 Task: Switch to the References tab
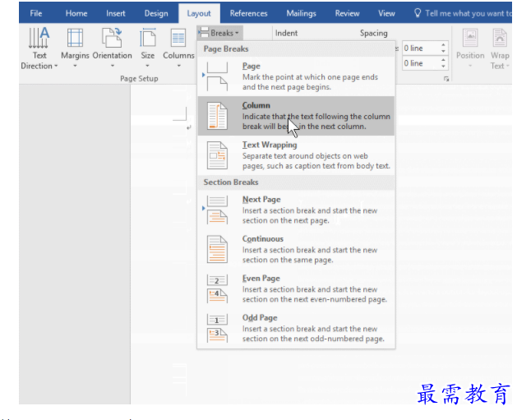coord(248,13)
